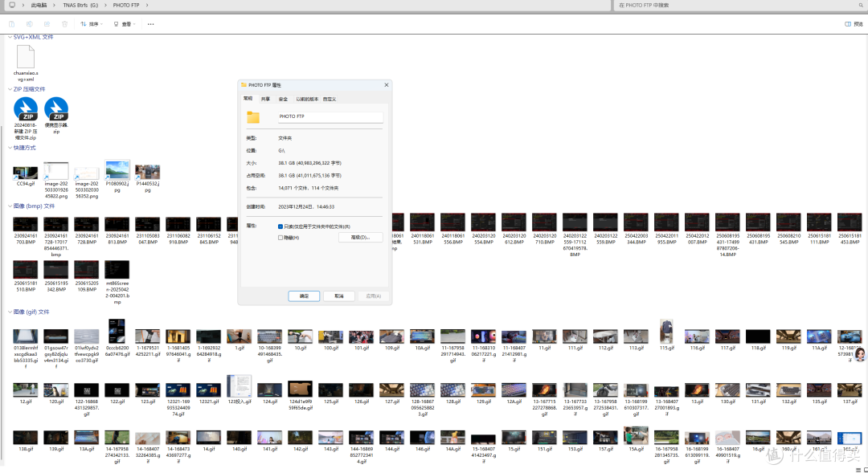Open the 查看 view dropdown
The image size is (868, 473).
(x=125, y=24)
